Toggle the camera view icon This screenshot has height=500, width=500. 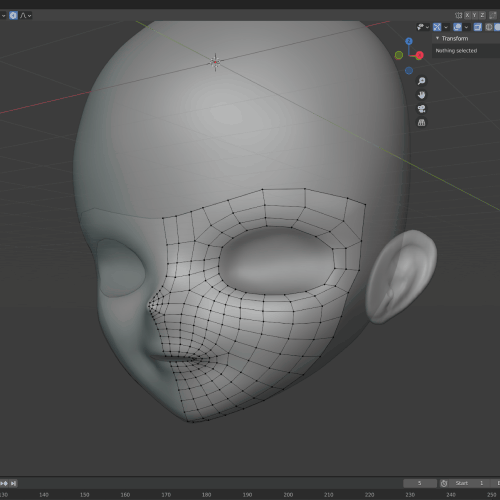[422, 109]
